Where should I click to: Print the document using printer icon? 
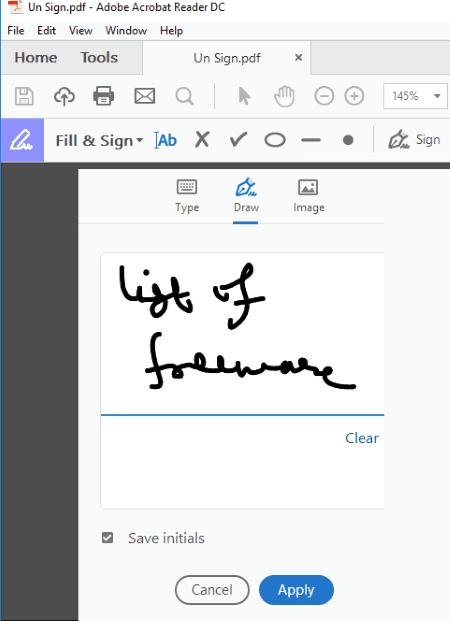point(104,96)
